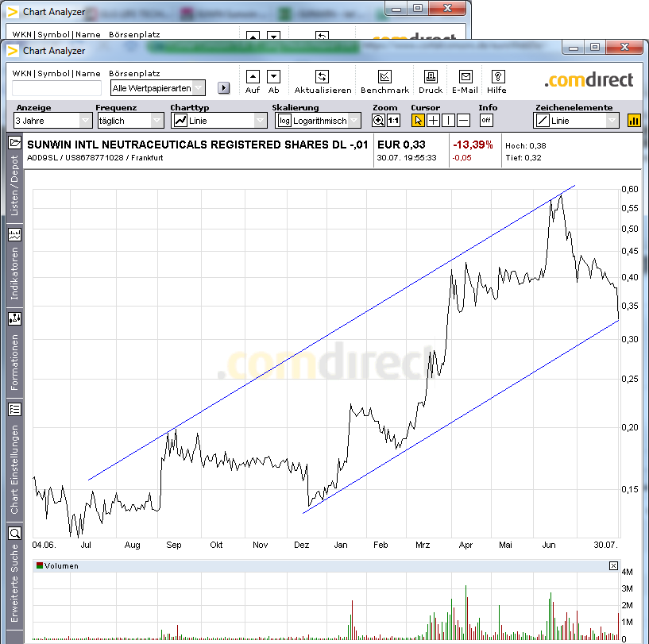The height and width of the screenshot is (644, 649).
Task: Click the price EUR 0,33
Action: point(401,145)
